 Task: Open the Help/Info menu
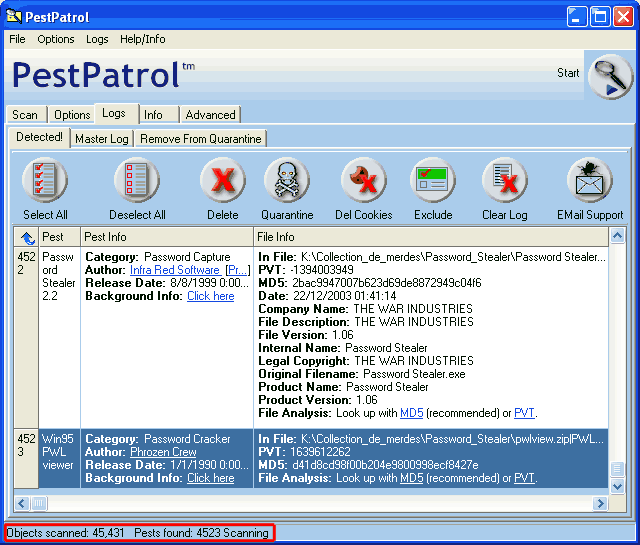click(142, 39)
